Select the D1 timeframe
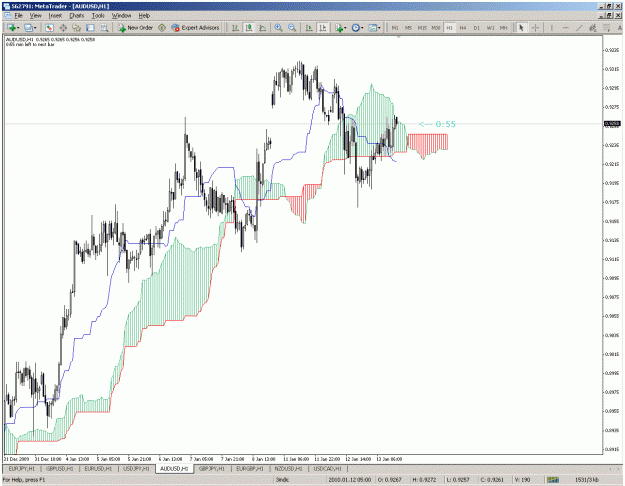This screenshot has width=625, height=486. click(477, 28)
